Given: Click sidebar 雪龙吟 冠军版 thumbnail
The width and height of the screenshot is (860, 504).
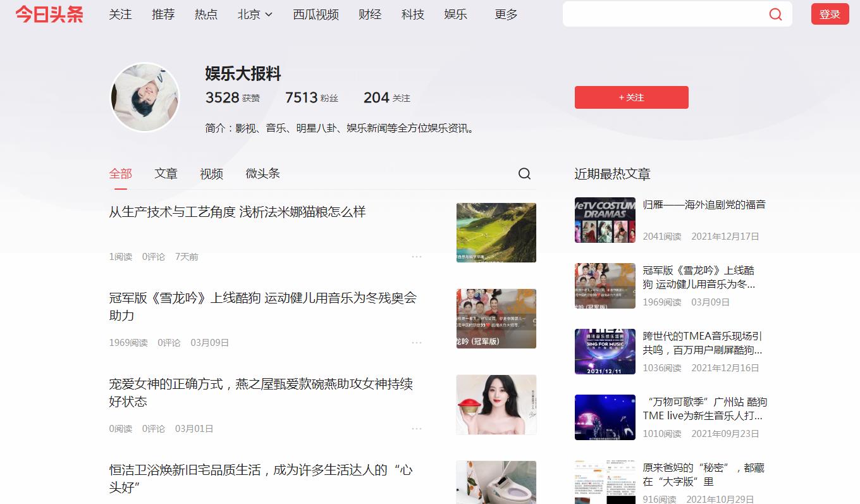Looking at the screenshot, I should click(x=605, y=286).
